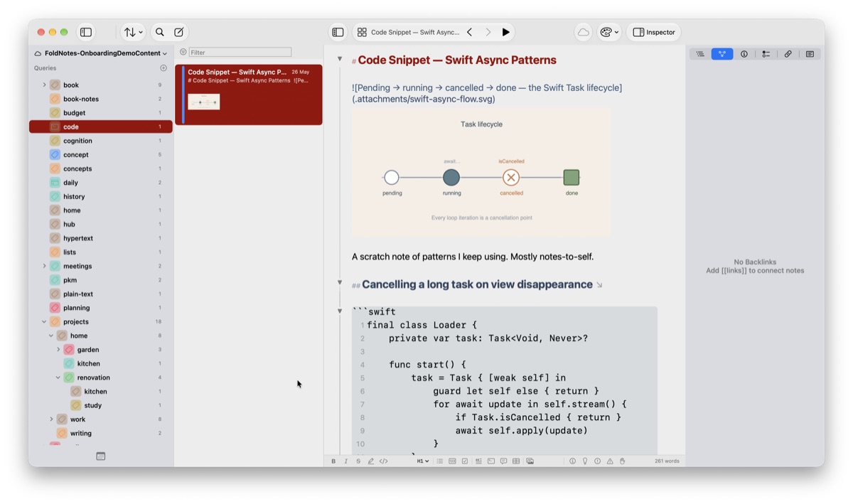
Task: Insert a bulleted list
Action: pyautogui.click(x=439, y=461)
